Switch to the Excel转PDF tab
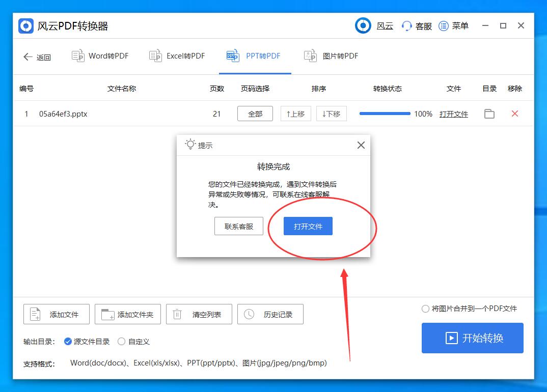This screenshot has width=547, height=392. click(177, 56)
